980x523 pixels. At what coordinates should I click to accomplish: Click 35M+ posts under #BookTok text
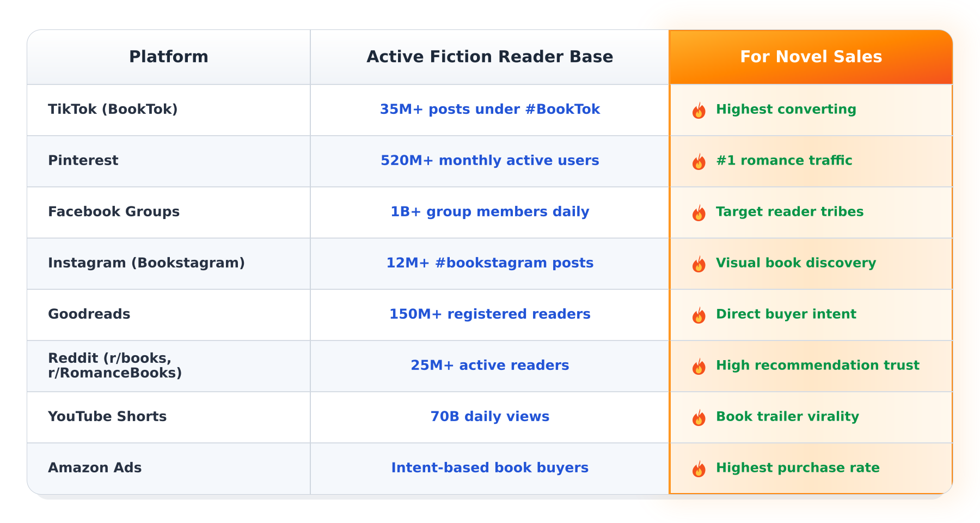[490, 110]
